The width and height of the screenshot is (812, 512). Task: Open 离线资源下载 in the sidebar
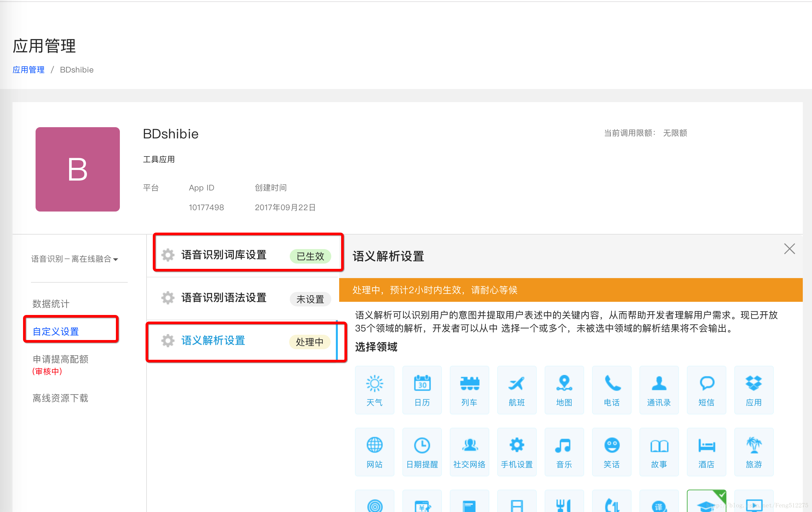pyautogui.click(x=60, y=398)
